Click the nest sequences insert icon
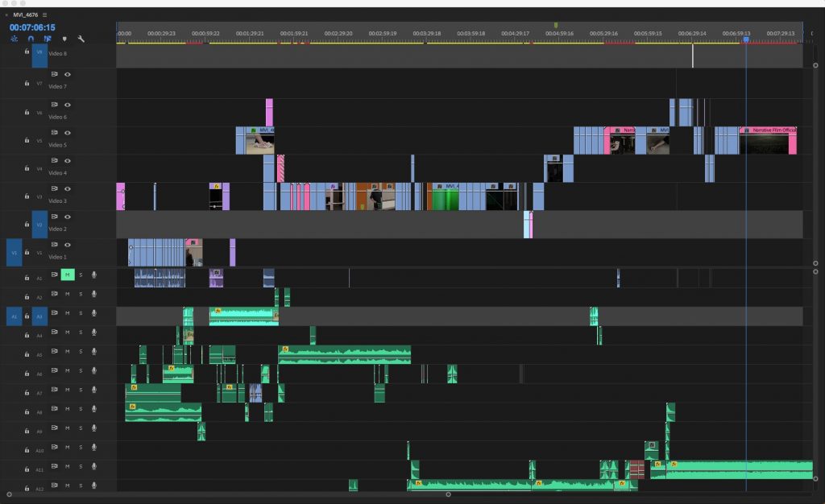 coord(15,39)
